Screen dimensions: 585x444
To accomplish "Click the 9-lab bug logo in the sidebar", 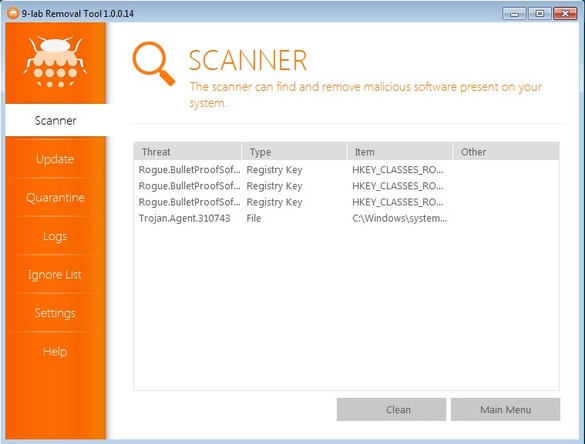I will pos(55,62).
